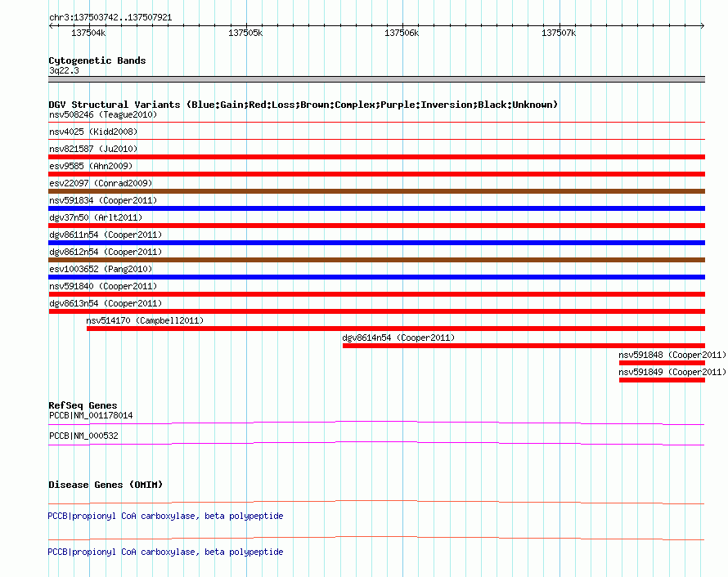Click the esv9585 (Ahn2009) red loss bar
This screenshot has width=728, height=577.
[x=376, y=174]
